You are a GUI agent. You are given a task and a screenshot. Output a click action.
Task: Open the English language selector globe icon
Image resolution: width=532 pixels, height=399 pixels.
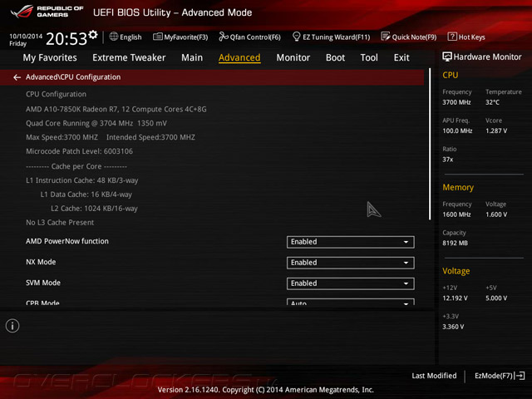pos(114,37)
